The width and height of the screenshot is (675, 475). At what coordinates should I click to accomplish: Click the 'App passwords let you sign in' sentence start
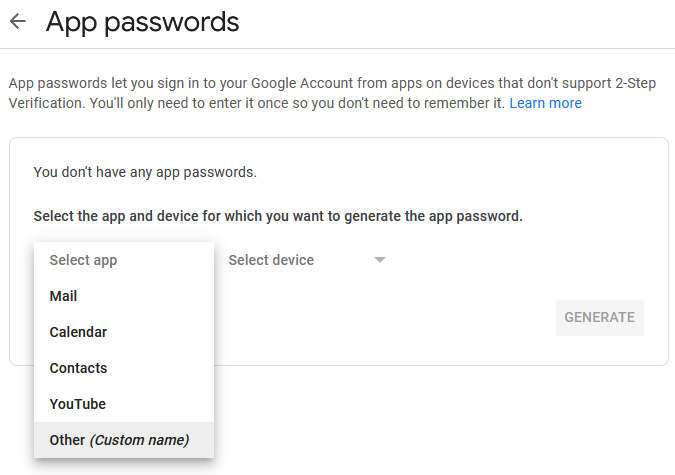95,83
